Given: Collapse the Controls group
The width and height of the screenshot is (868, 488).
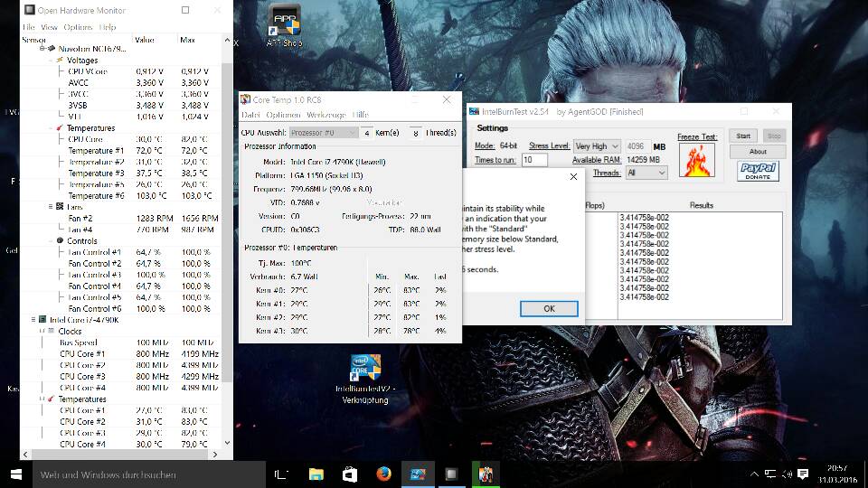Looking at the screenshot, I should click(x=51, y=240).
